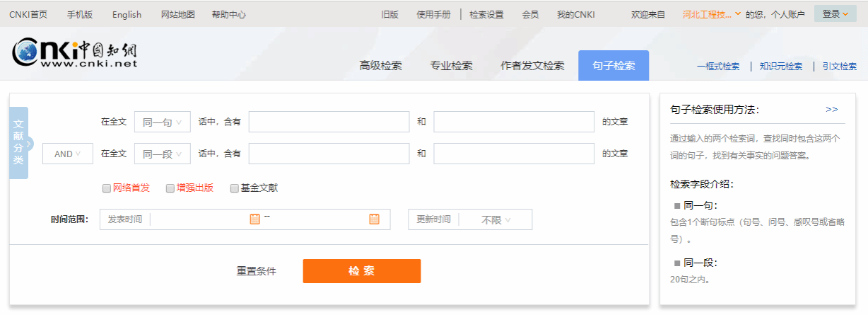Open the 更新时间 不限 dropdown

(495, 220)
